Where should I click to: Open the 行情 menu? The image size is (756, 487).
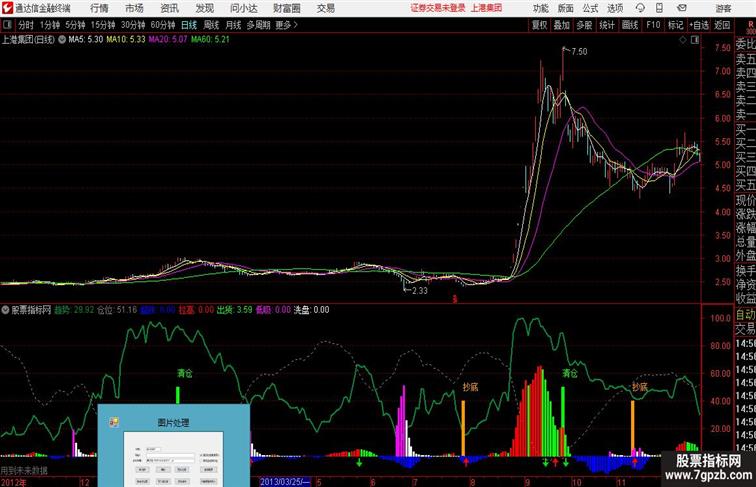[x=99, y=8]
